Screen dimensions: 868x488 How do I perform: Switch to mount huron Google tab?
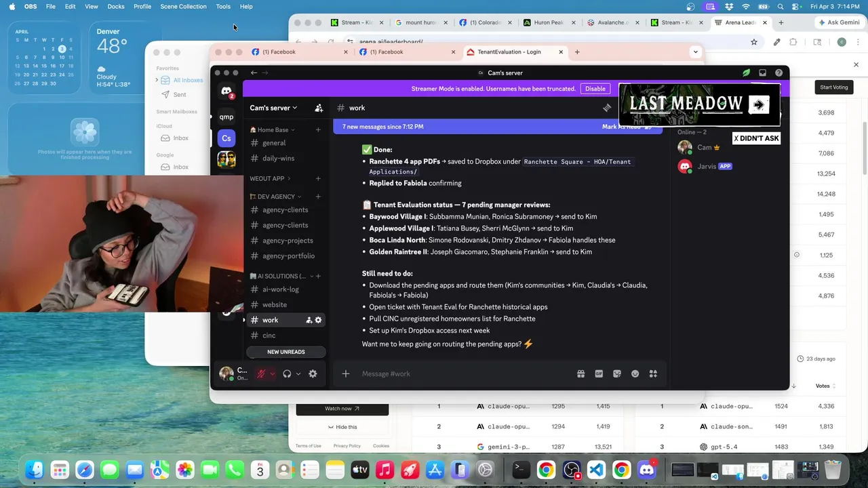tap(420, 22)
